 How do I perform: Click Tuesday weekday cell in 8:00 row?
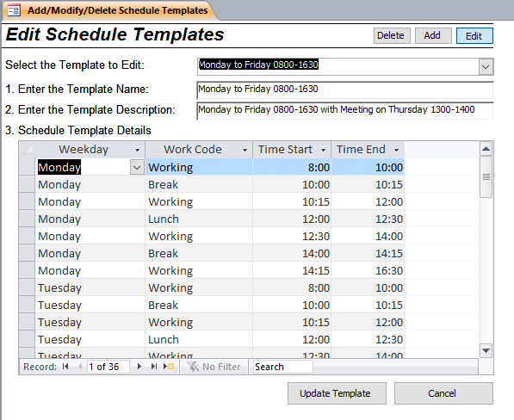90,288
